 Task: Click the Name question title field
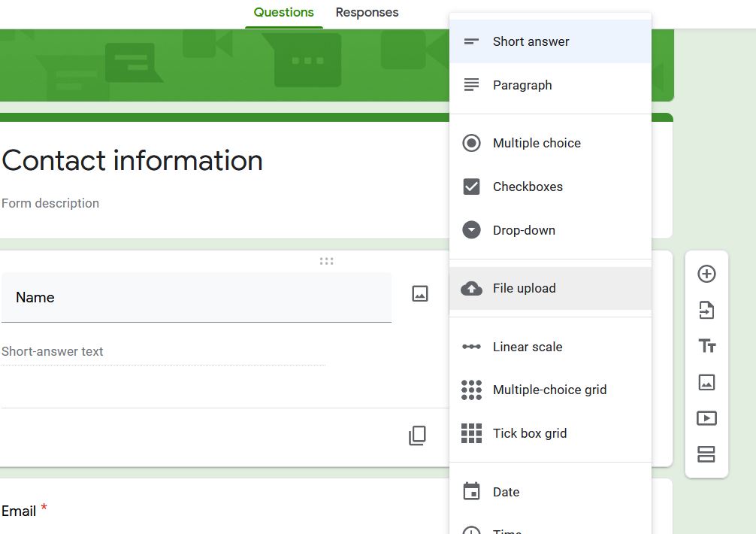click(195, 297)
